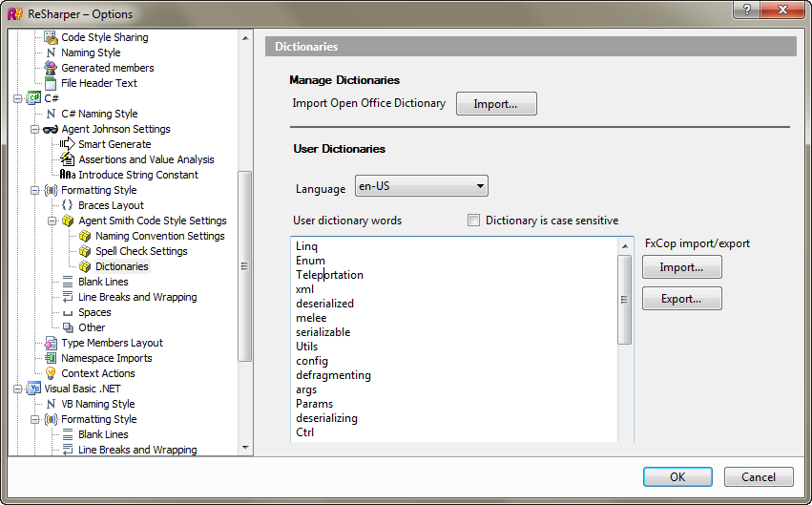Viewport: 812px width, 505px height.
Task: Click the Agent Johnson sunglasses icon
Action: pyautogui.click(x=51, y=129)
